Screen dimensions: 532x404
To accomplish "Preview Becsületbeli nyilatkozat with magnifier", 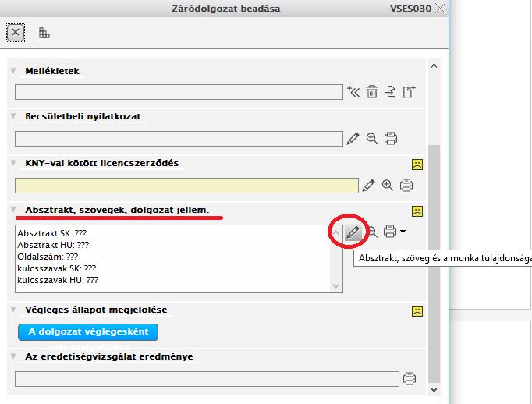I will pyautogui.click(x=372, y=138).
